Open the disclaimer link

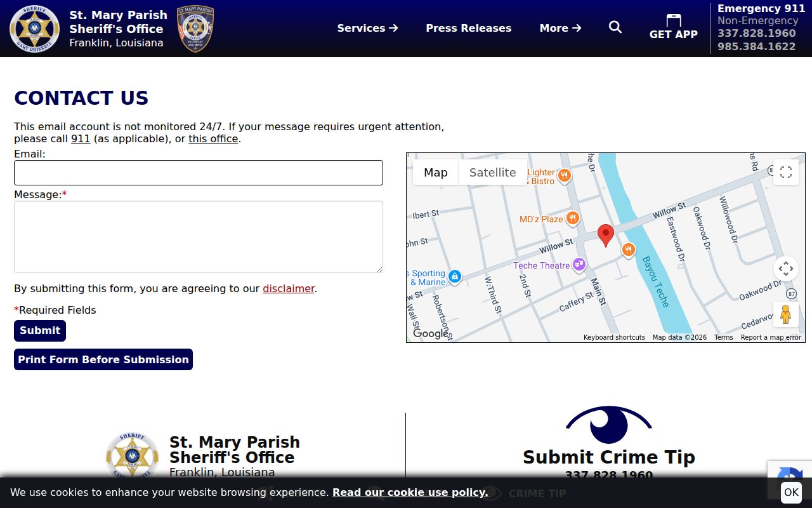coord(289,288)
